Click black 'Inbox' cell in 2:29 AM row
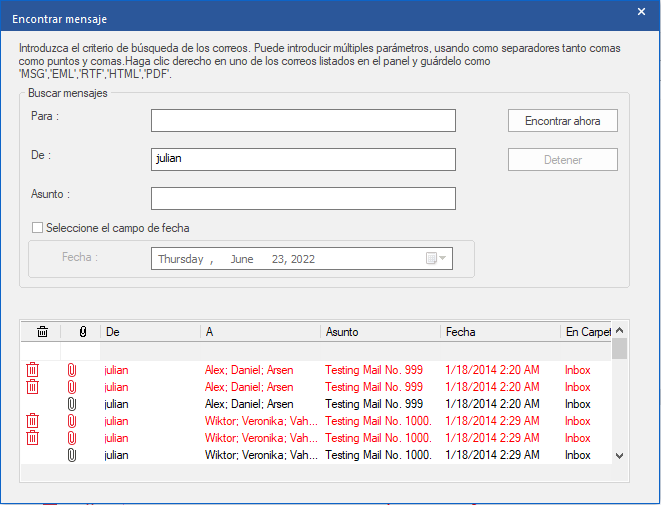Viewport: 661px width, 505px height. point(578,455)
